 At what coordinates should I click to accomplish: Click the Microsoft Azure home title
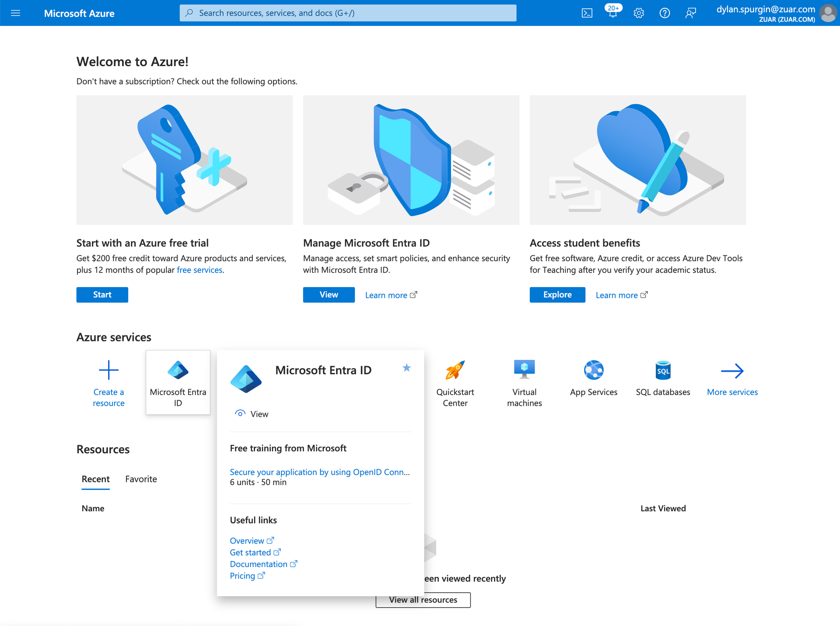[x=79, y=14]
